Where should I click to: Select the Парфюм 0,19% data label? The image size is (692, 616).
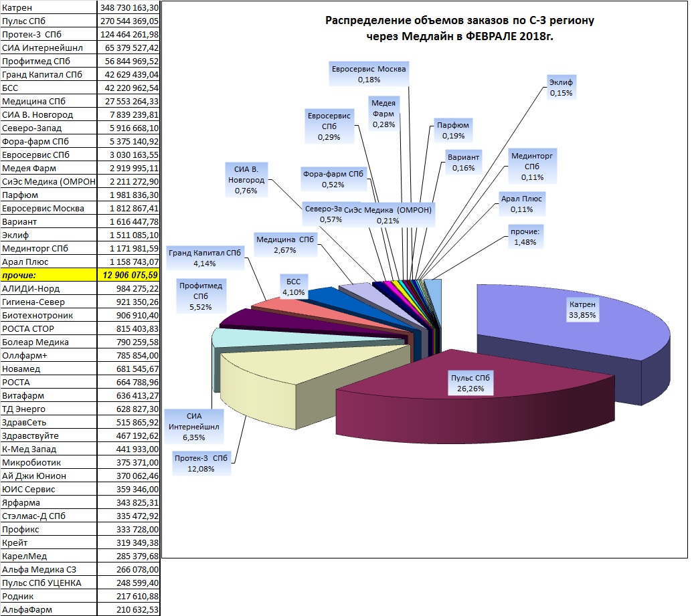tap(453, 130)
